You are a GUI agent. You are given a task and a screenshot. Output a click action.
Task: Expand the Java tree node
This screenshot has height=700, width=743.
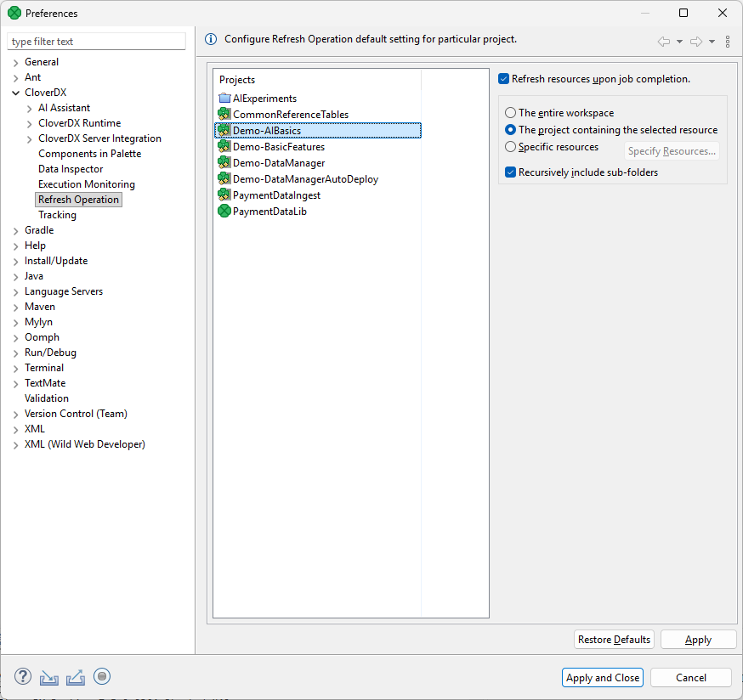click(15, 277)
